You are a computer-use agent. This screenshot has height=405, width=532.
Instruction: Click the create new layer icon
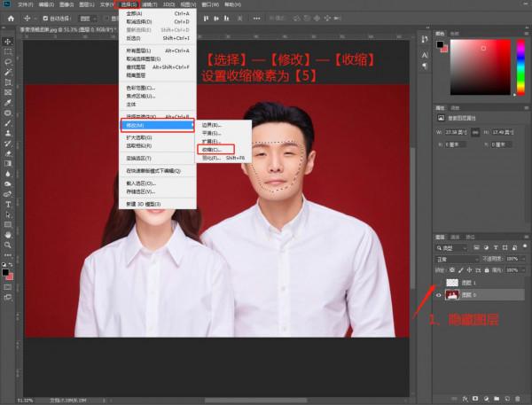tap(507, 399)
